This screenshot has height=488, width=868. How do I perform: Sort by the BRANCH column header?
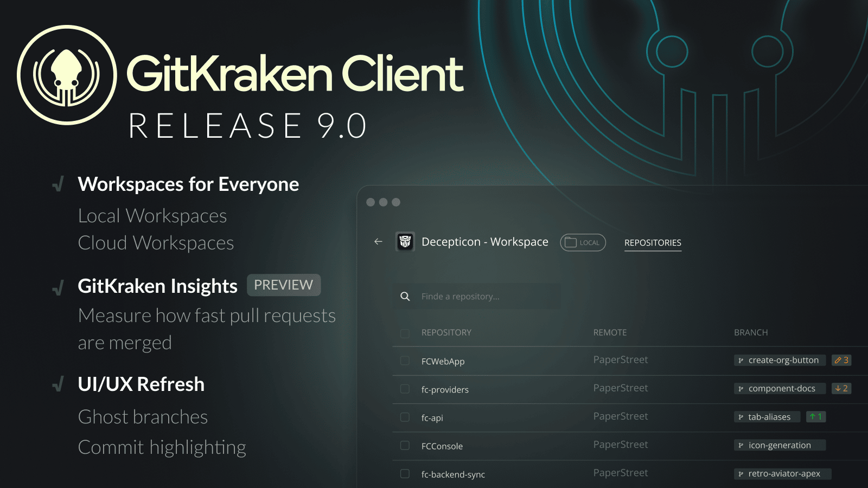coord(751,332)
